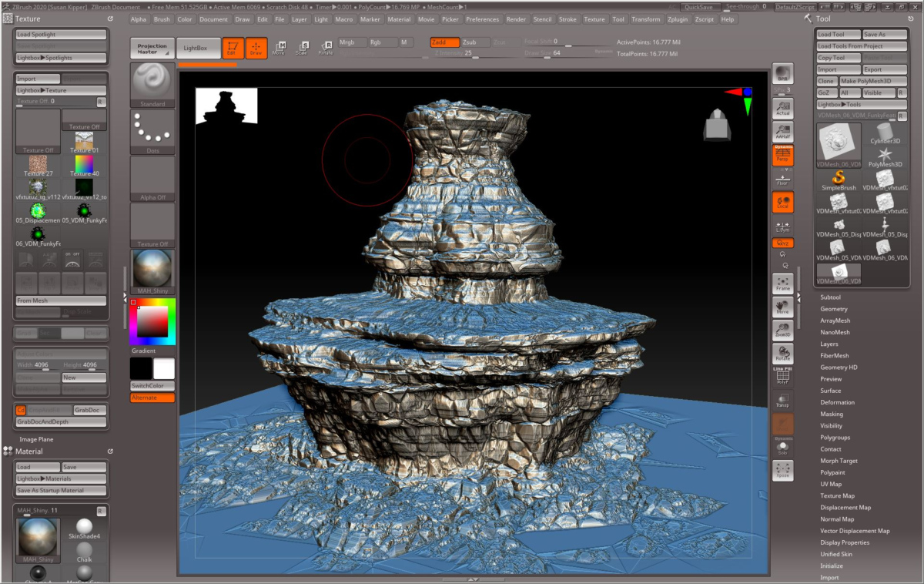Open the Zplugin menu
Screen dimensions: 924x584
tap(678, 19)
